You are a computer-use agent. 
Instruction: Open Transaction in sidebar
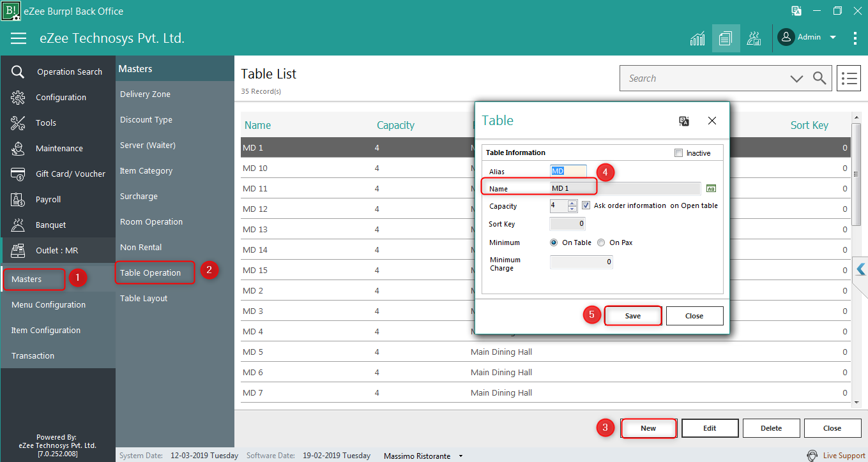click(33, 356)
